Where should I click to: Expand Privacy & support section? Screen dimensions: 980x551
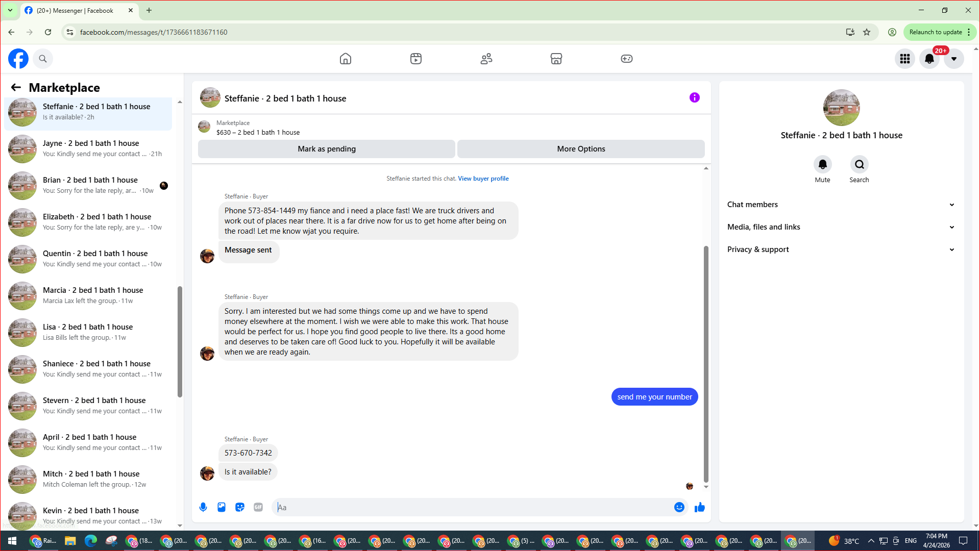point(841,249)
